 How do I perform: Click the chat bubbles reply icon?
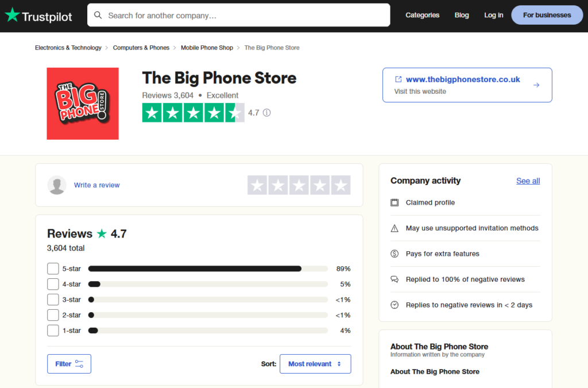(x=394, y=279)
